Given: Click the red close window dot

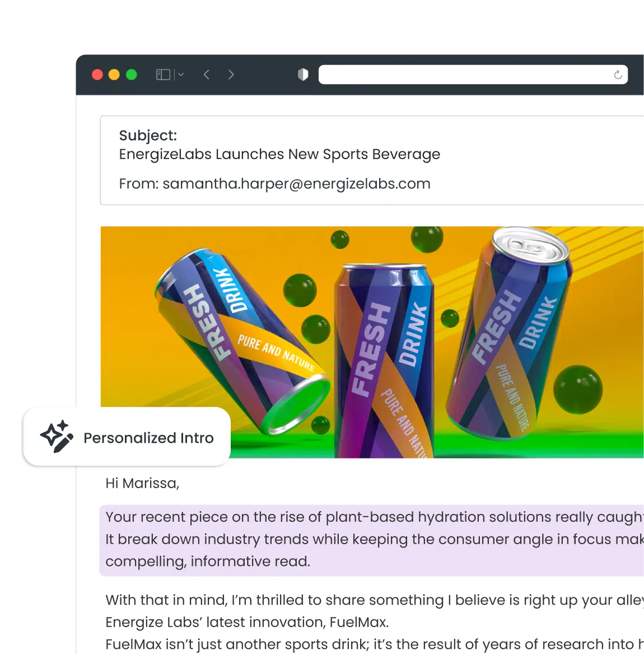Looking at the screenshot, I should click(x=97, y=75).
